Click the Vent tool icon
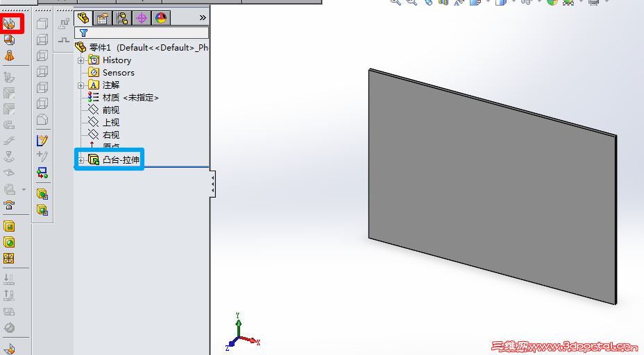 point(9,258)
